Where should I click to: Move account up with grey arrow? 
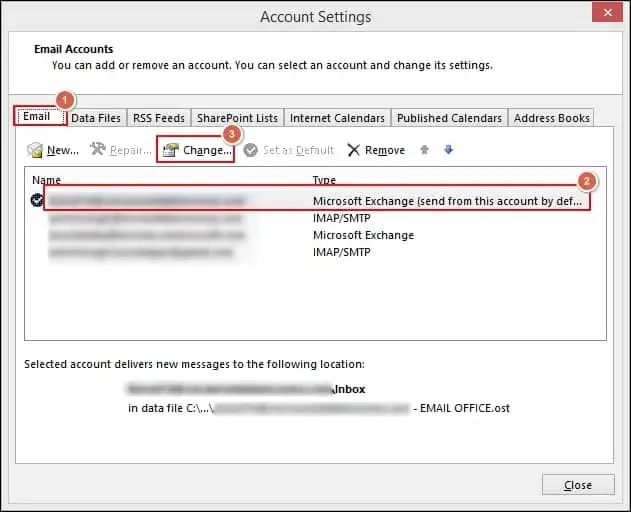424,150
